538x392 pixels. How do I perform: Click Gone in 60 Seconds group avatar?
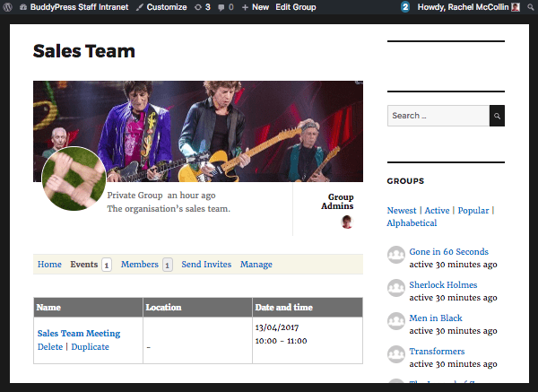coord(396,255)
